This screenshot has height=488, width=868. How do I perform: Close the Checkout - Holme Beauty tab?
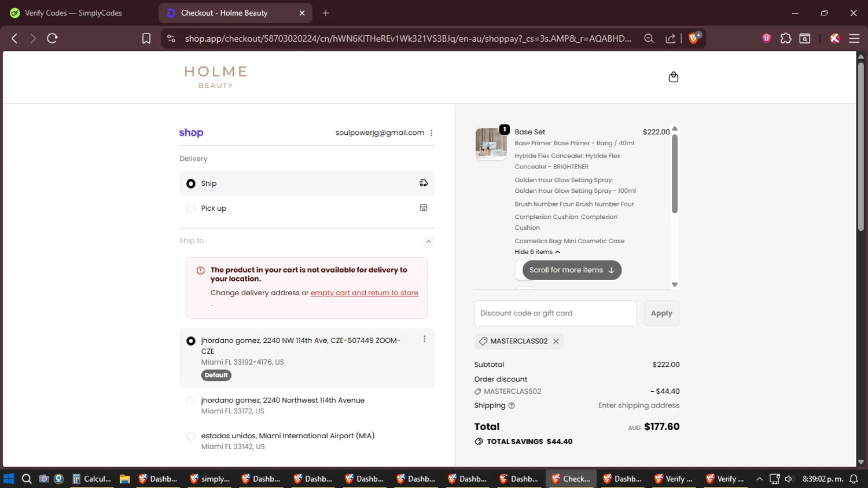tap(302, 13)
